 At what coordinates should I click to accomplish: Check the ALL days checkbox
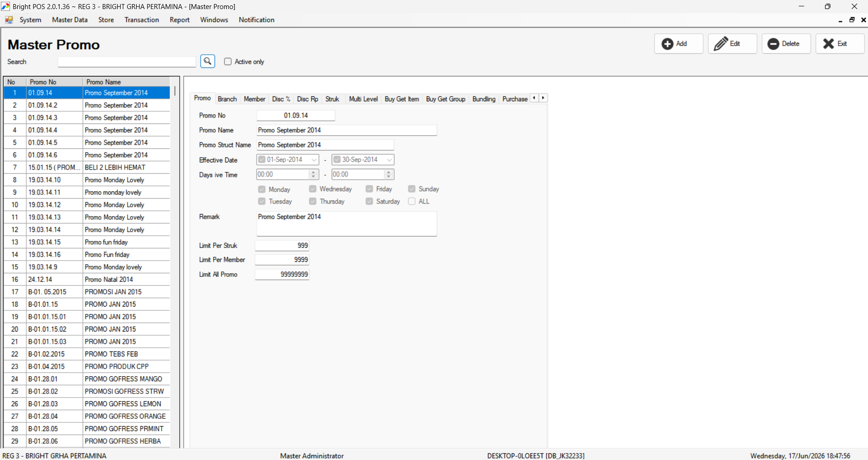click(412, 201)
